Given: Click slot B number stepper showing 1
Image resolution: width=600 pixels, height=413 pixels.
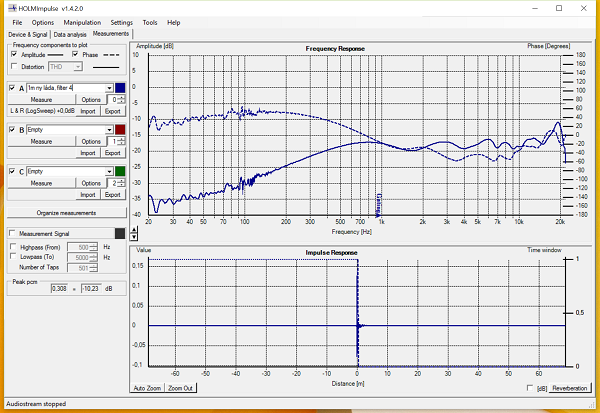Looking at the screenshot, I should pos(116,141).
